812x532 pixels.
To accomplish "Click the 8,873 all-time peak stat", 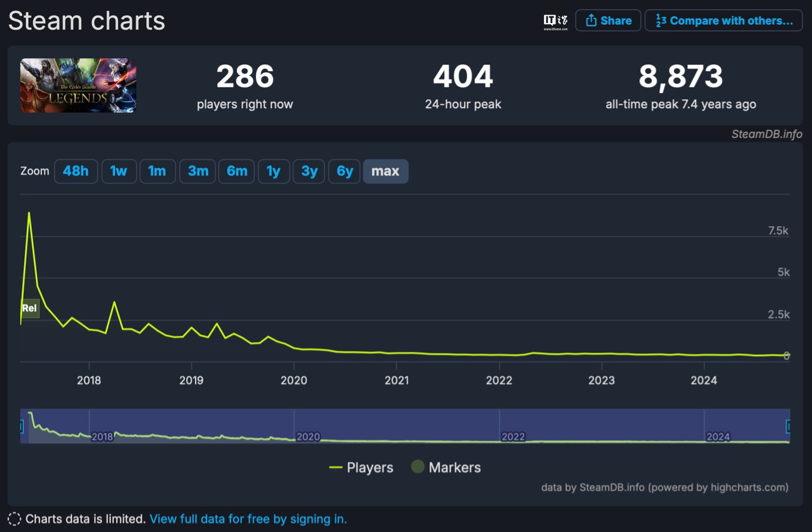I will [681, 86].
